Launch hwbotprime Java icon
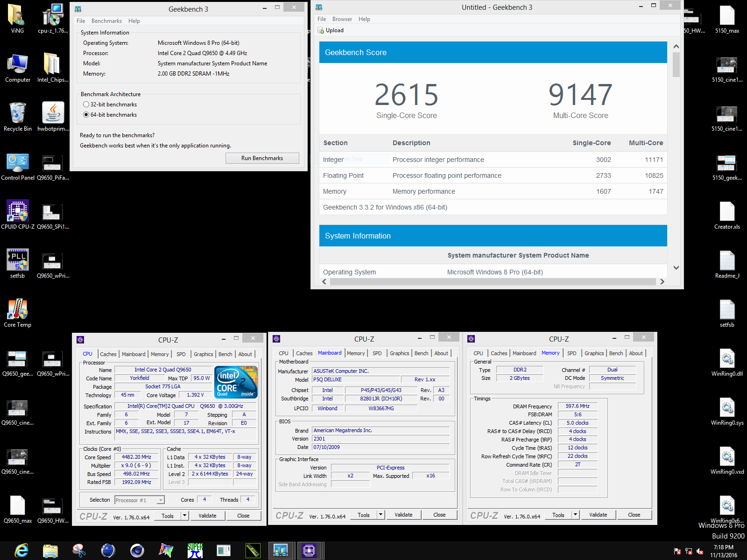The image size is (747, 560). pos(53,117)
